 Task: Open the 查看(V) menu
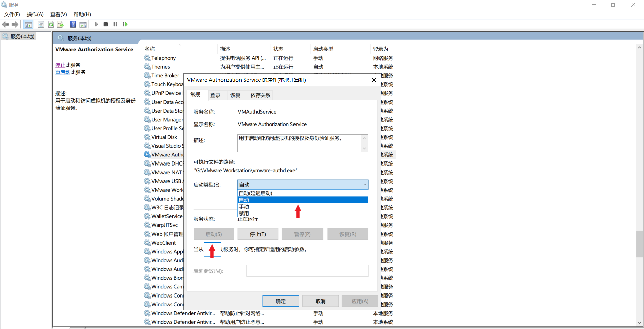tap(59, 14)
